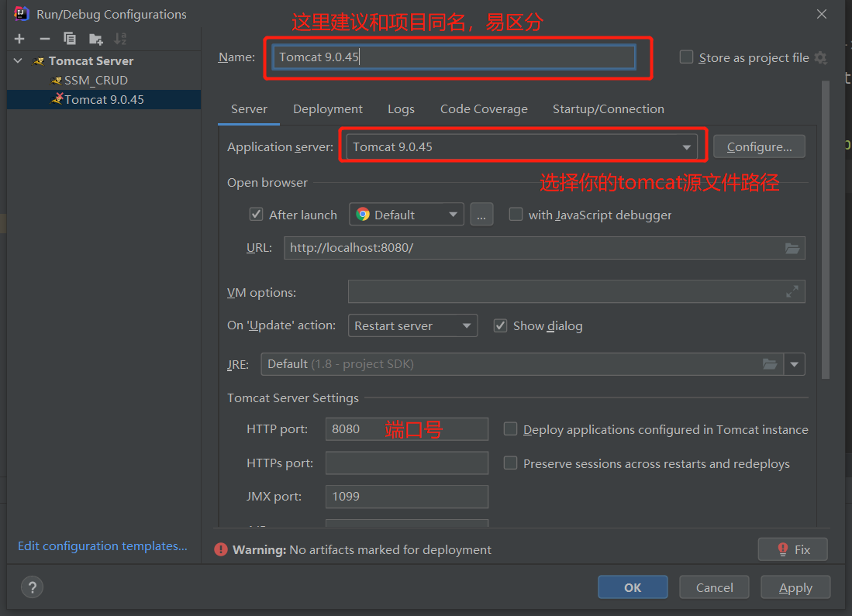This screenshot has width=852, height=616.
Task: Create a new configuration folder
Action: point(95,39)
